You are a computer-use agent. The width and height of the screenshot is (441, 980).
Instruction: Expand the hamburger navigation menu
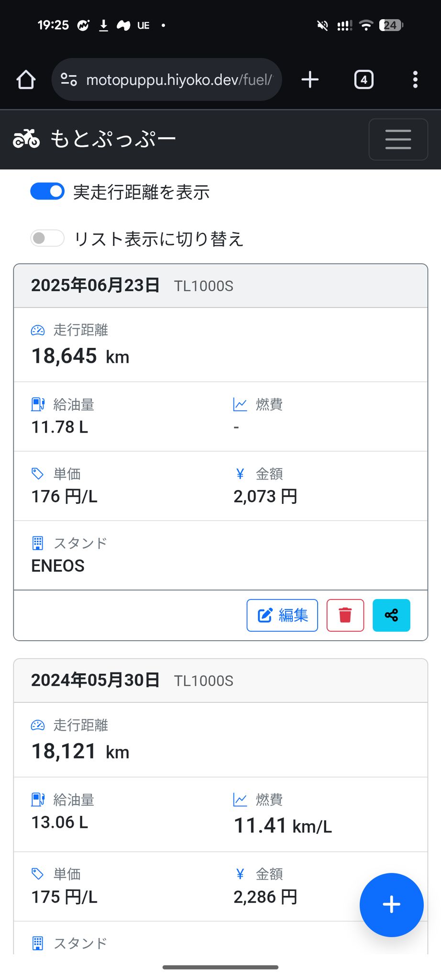point(398,139)
